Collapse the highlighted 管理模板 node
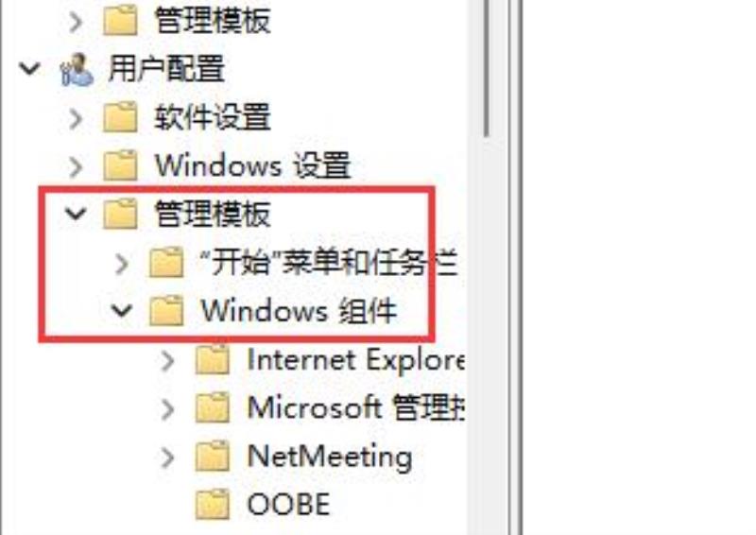The width and height of the screenshot is (756, 535). pos(76,214)
